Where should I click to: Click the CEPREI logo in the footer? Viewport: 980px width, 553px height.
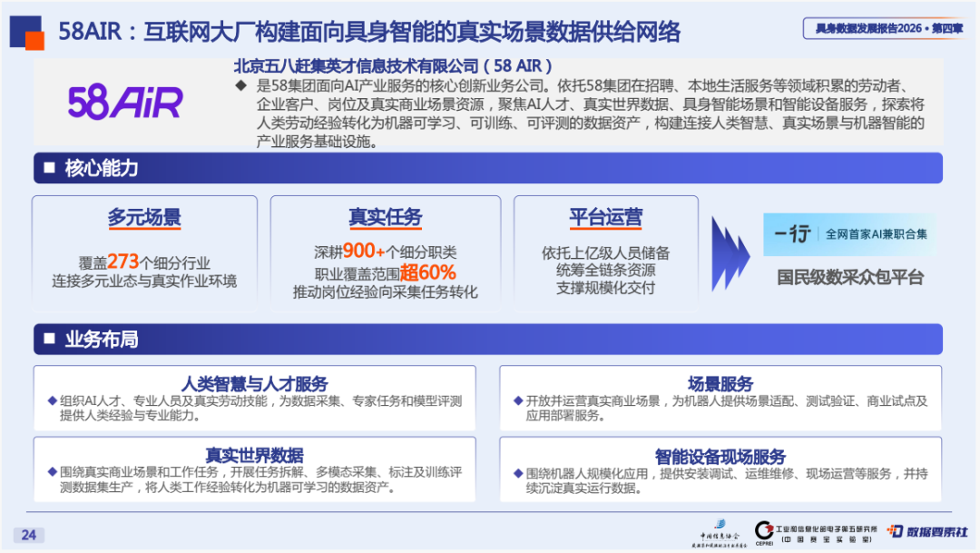(x=764, y=533)
